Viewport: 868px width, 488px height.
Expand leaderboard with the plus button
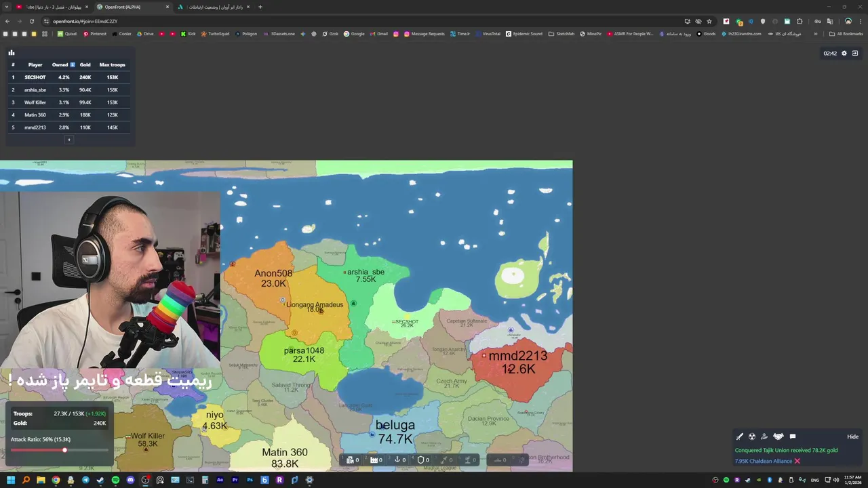pyautogui.click(x=68, y=140)
